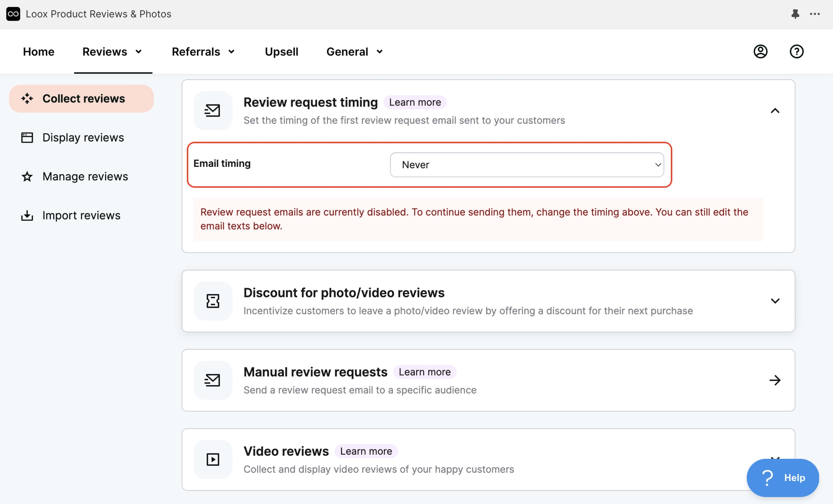
Task: Click the ticket icon for photo/video discounts
Action: point(213,301)
